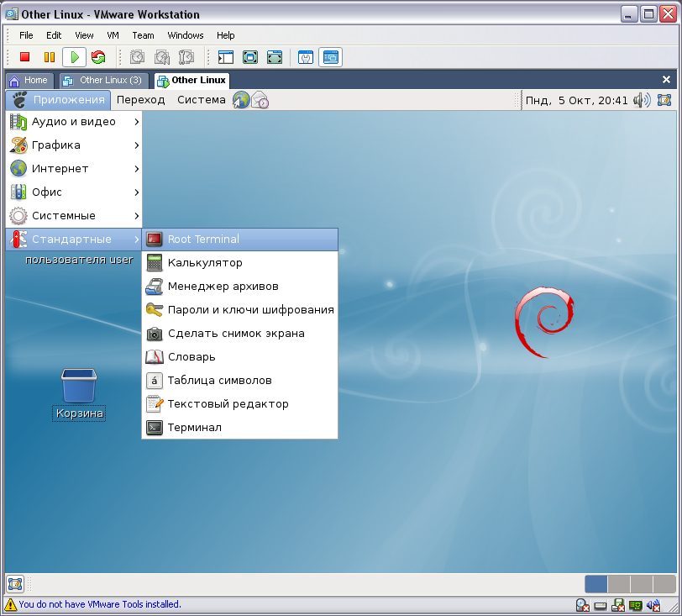Select the Корзина trash icon on desktop
The image size is (682, 616).
[x=79, y=394]
